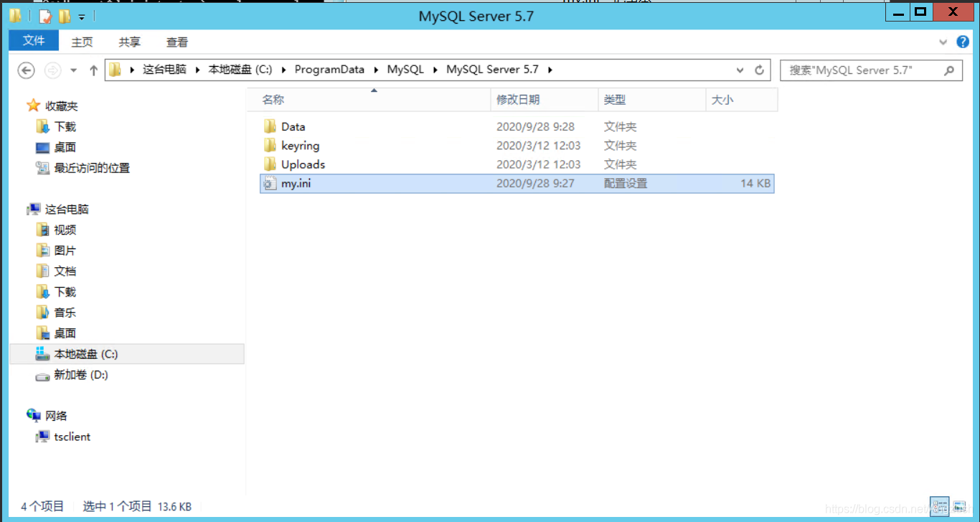Click the New Folder icon in quick access toolbar
The image size is (980, 522).
tap(65, 16)
